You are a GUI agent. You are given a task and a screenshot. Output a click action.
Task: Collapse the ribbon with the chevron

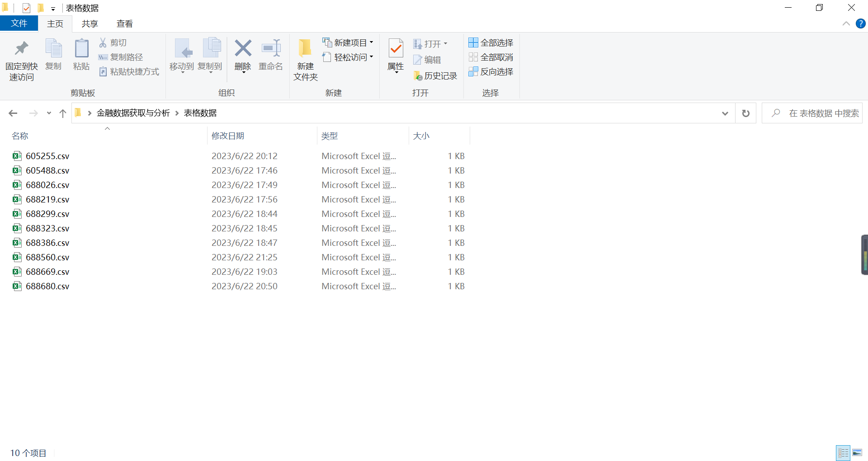846,24
